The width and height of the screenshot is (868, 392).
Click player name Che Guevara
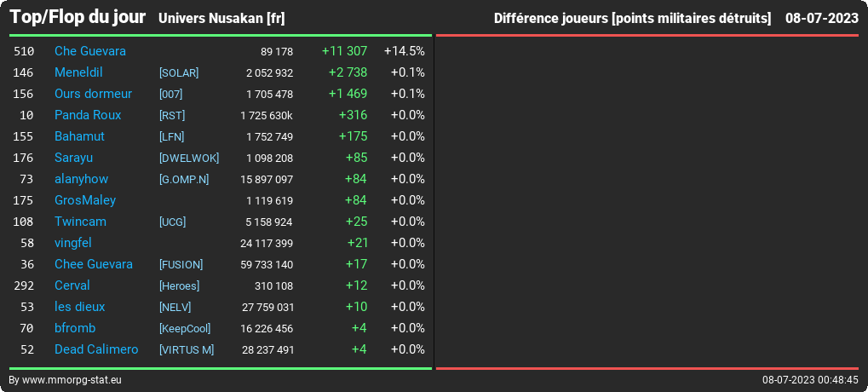click(89, 51)
